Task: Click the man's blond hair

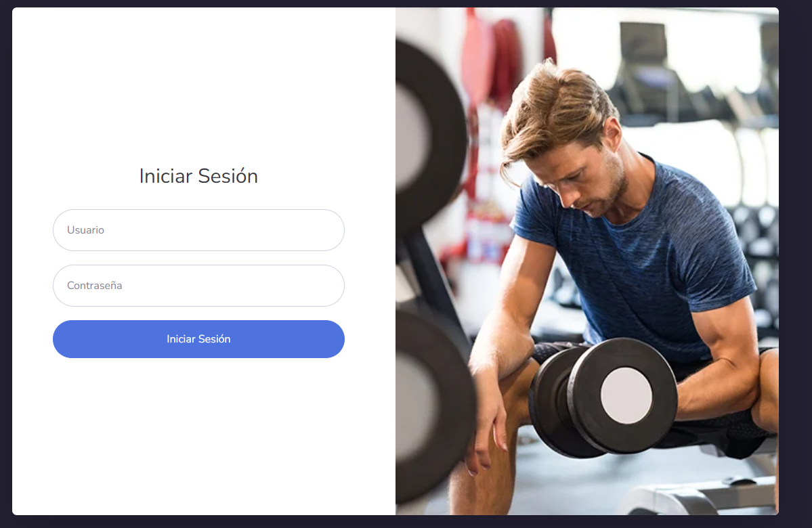Action: click(554, 109)
